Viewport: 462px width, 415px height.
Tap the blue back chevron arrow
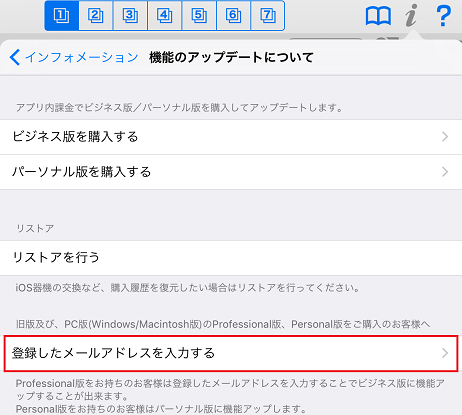click(x=15, y=57)
